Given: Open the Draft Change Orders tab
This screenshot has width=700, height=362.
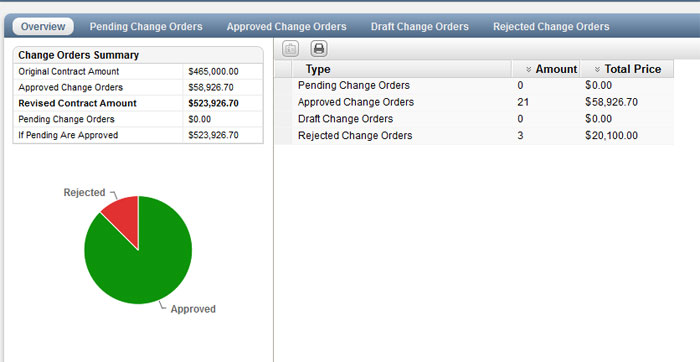Looking at the screenshot, I should point(420,27).
